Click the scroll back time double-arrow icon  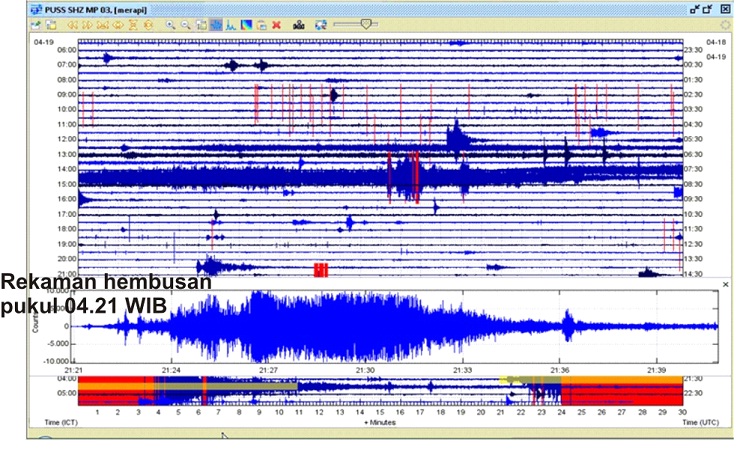pyautogui.click(x=73, y=25)
